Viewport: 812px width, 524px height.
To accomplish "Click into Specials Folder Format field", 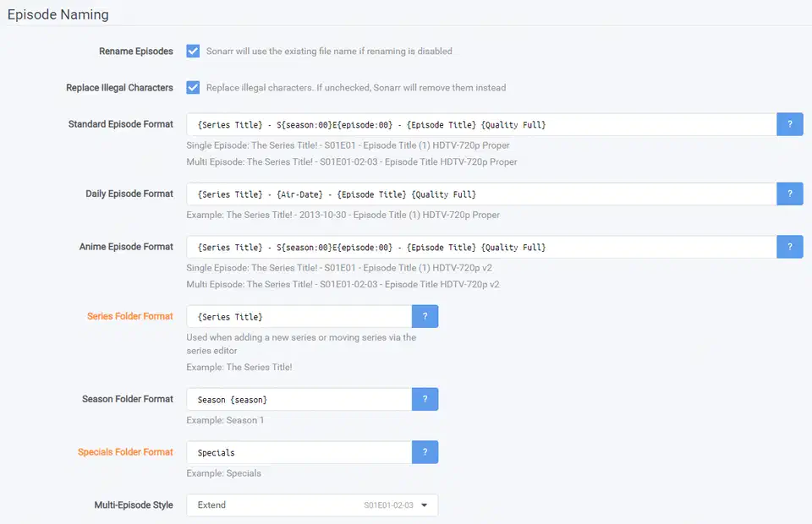I will point(299,453).
